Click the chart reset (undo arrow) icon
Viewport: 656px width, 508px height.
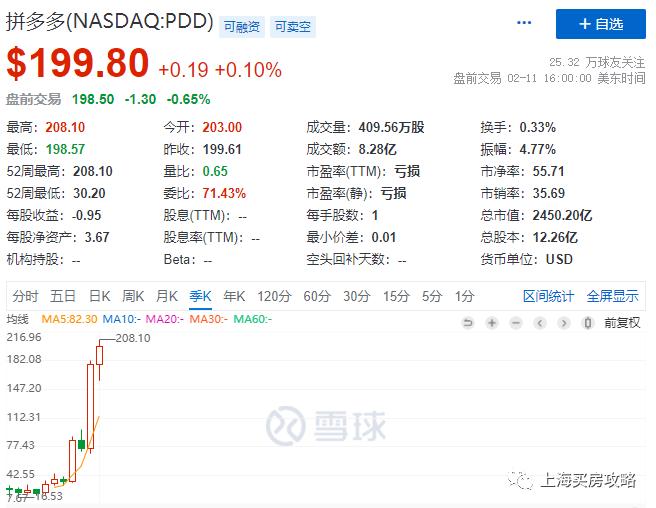click(x=467, y=323)
